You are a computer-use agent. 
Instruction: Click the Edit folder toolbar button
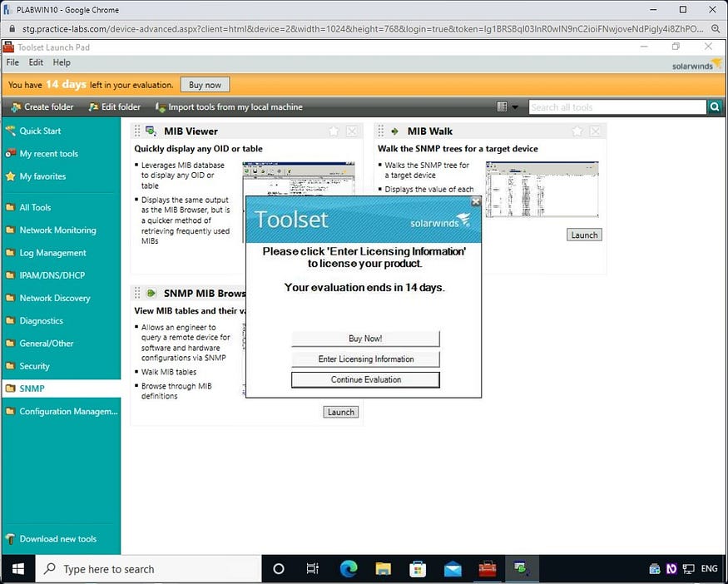[114, 107]
